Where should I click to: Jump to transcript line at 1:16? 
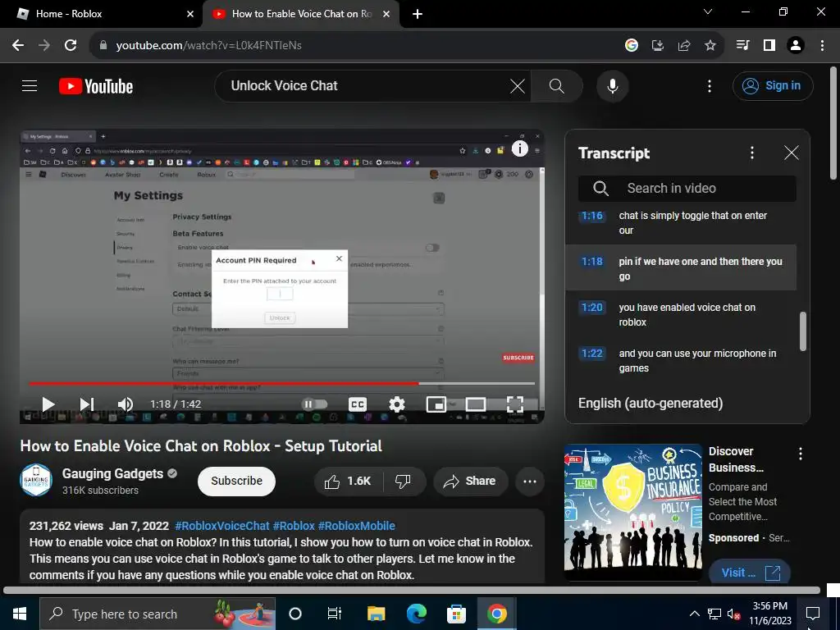(681, 223)
